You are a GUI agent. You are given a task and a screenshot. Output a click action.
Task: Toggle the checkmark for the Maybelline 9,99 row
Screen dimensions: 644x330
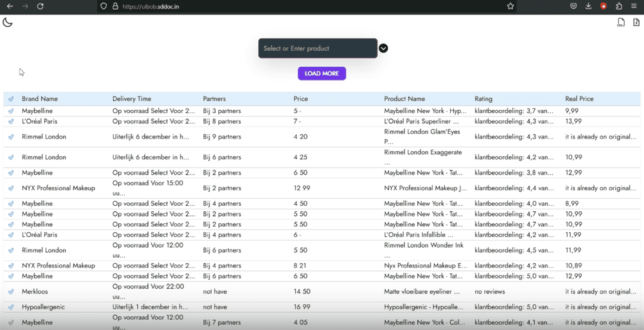[x=11, y=111]
